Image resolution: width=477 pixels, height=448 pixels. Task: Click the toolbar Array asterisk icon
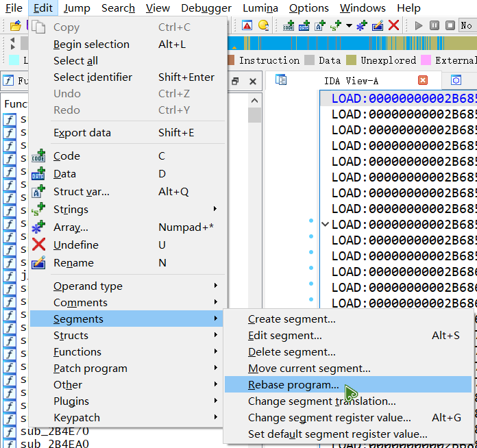tap(362, 25)
